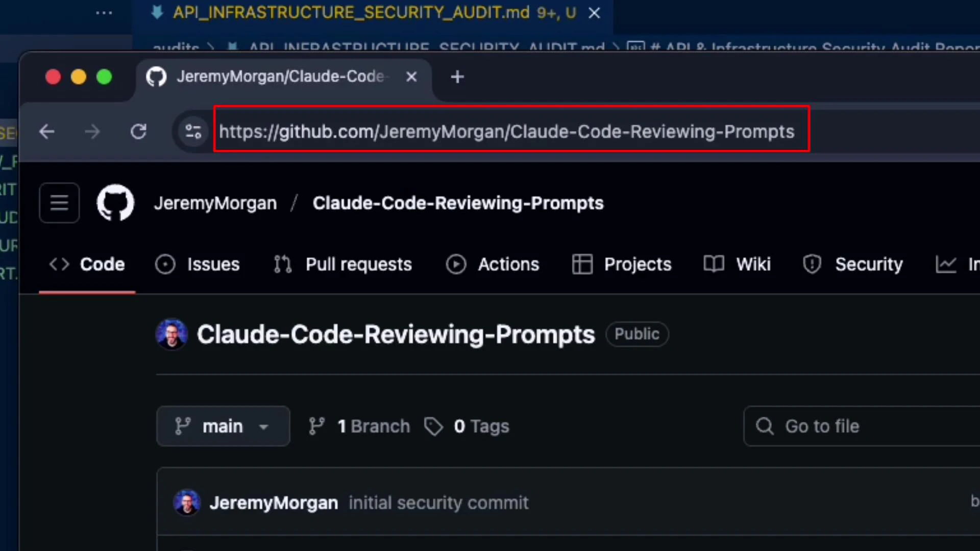Close the JeremyMorgan/Claude-Code browser tab
The height and width of the screenshot is (551, 980).
pyautogui.click(x=411, y=77)
